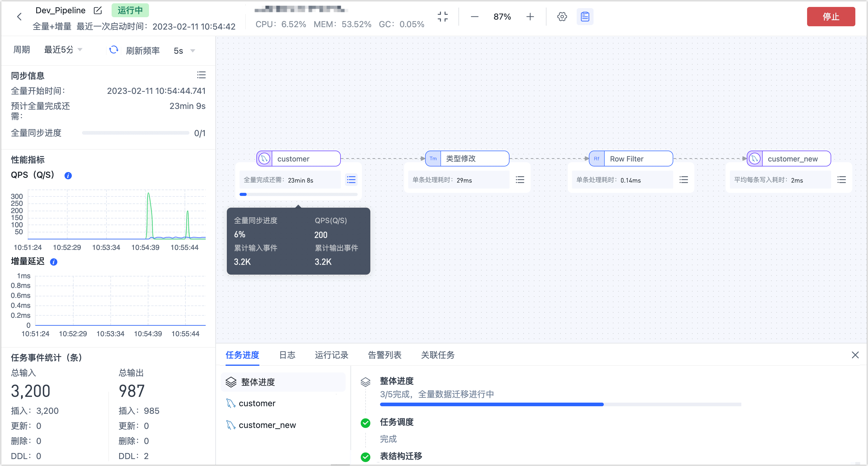This screenshot has height=466, width=868.
Task: Click the info icon next to QPS（Q/S）
Action: (x=68, y=176)
